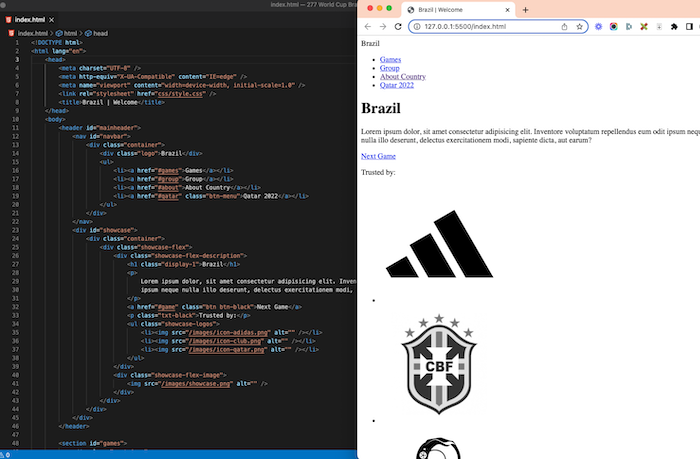Open a new Chrome tab
700x459 pixels.
[525, 10]
